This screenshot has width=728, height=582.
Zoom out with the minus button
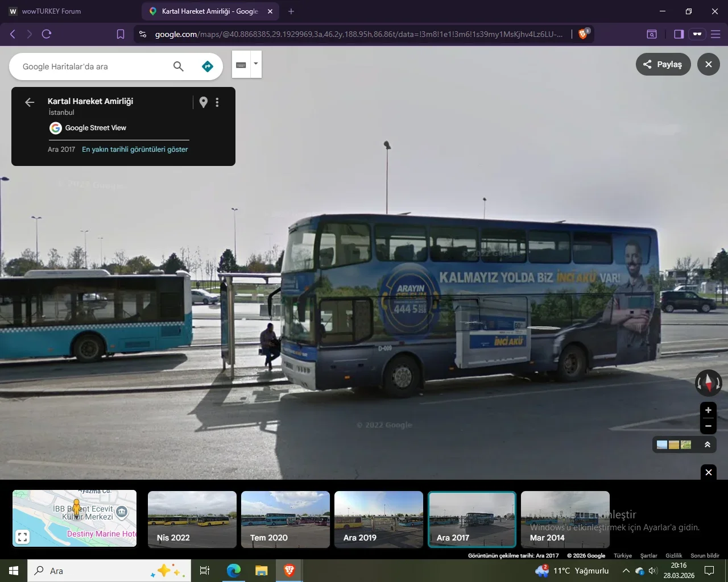(x=708, y=426)
